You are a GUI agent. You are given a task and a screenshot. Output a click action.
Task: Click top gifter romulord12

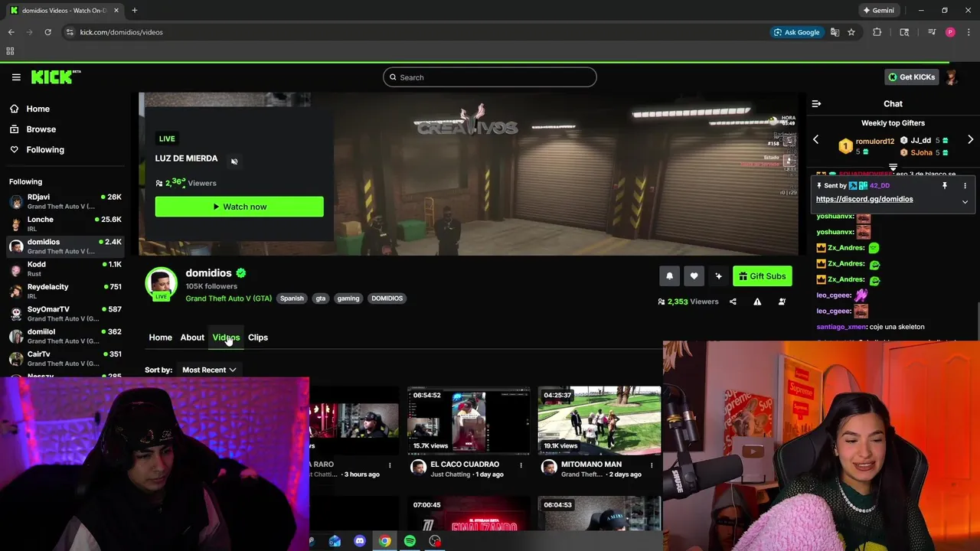(875, 142)
